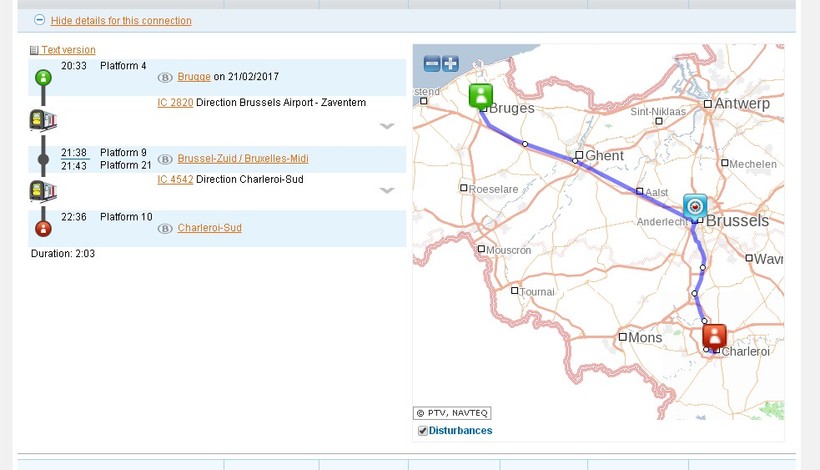Open Brussel-Zuid / Bruxelles-Midi station link
This screenshot has height=470, width=820.
[x=243, y=159]
